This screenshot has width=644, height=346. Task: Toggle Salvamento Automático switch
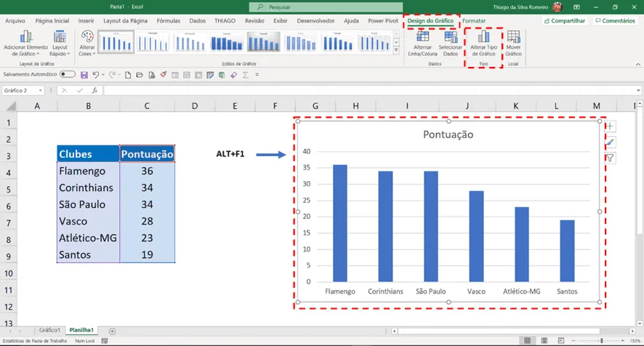tap(68, 74)
